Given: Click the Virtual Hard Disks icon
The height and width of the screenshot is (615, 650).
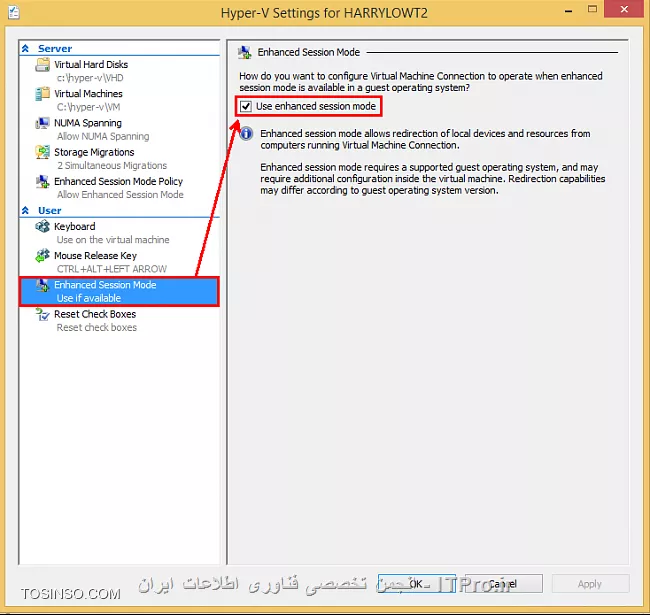Looking at the screenshot, I should pyautogui.click(x=42, y=65).
